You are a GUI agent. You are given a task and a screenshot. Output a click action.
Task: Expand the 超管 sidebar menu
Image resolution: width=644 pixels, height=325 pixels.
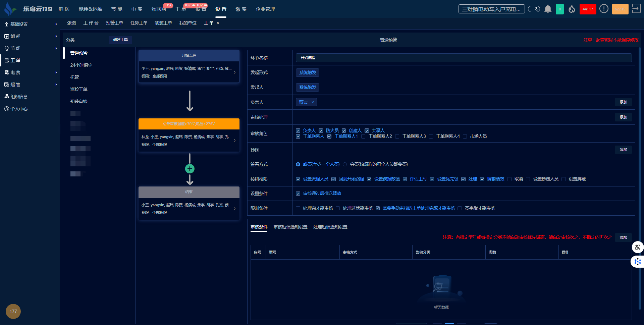(x=30, y=85)
